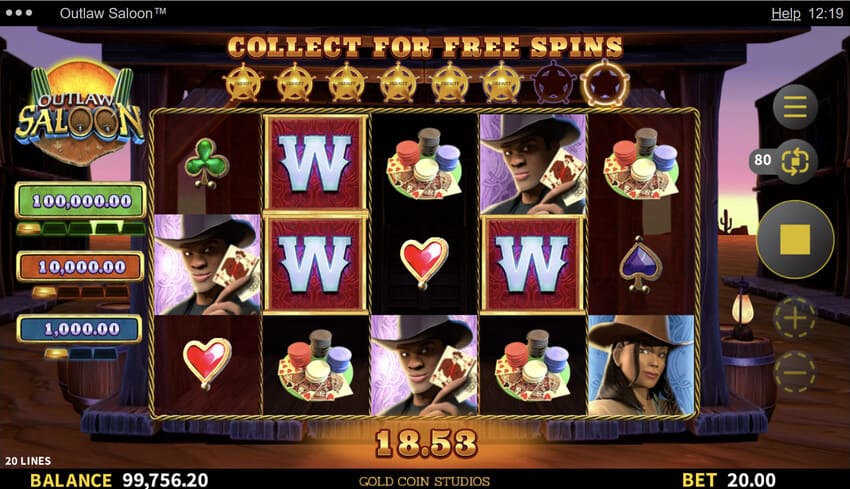
Task: Click the Outlaw Saloon logo
Action: 80,114
